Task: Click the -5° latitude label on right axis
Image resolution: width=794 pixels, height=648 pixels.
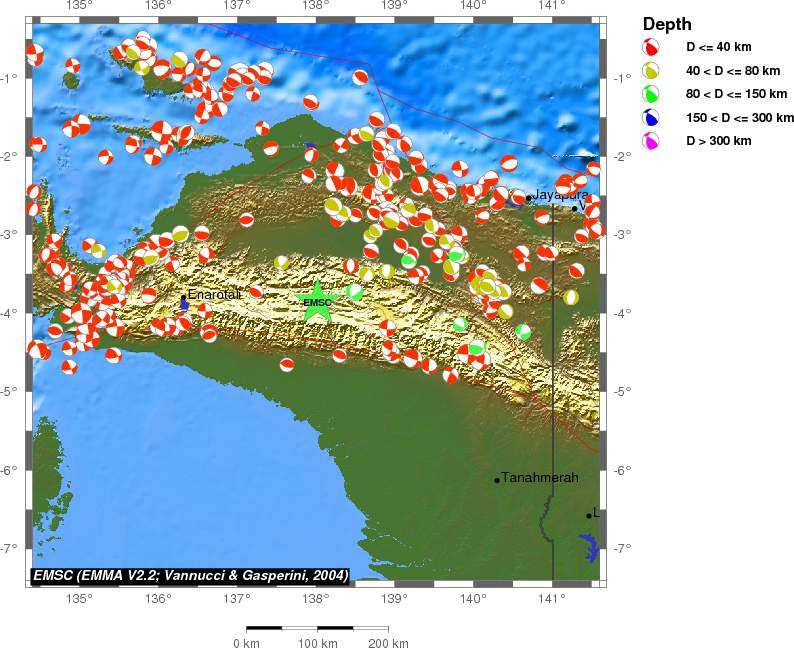Action: 621,391
